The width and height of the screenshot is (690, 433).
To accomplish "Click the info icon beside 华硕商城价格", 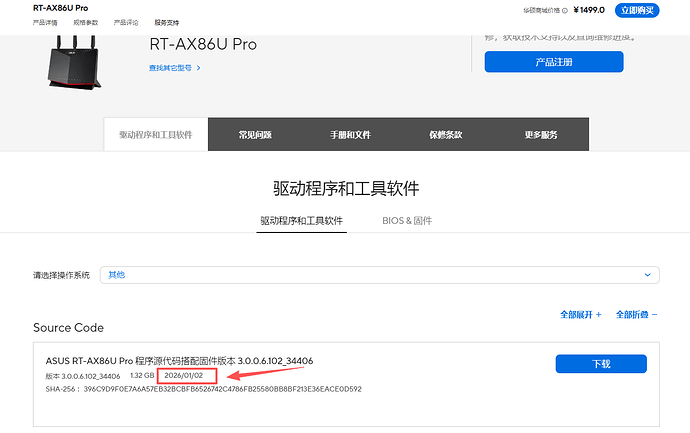I will click(565, 11).
